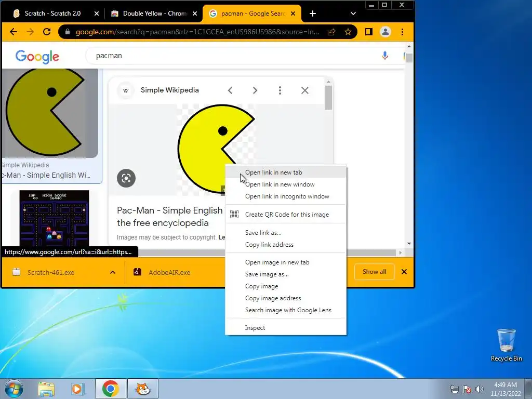Open the image preview three-dot options
Image resolution: width=532 pixels, height=399 pixels.
pos(280,90)
